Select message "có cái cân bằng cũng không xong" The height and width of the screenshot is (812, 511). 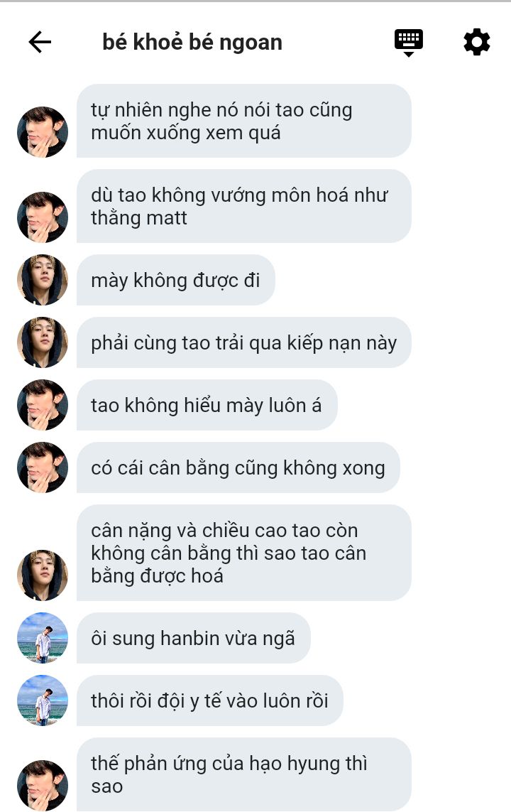(238, 467)
